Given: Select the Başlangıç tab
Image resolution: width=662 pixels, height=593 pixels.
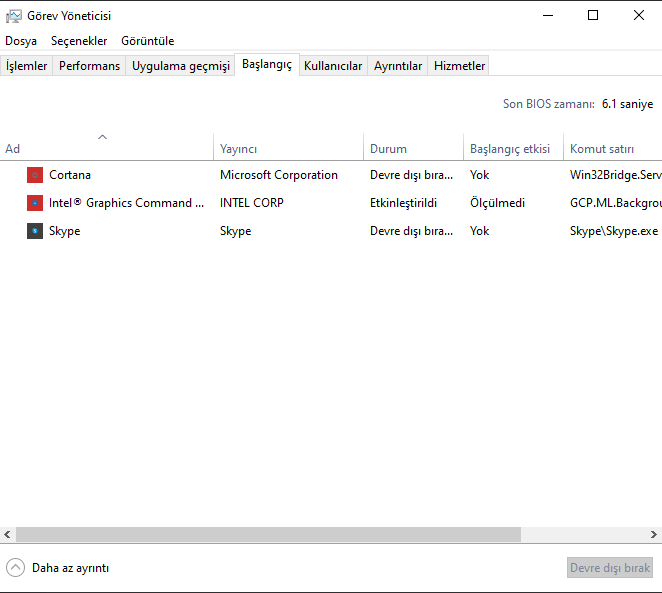Looking at the screenshot, I should (267, 65).
